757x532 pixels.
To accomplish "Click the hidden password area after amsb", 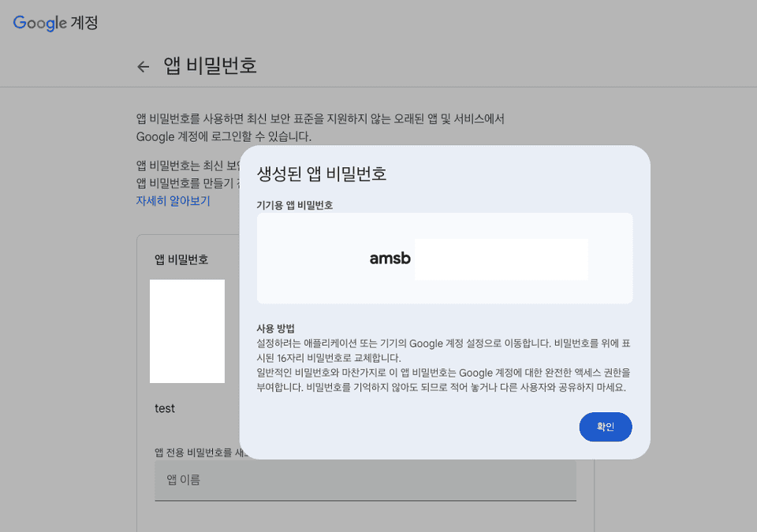I will pyautogui.click(x=502, y=258).
